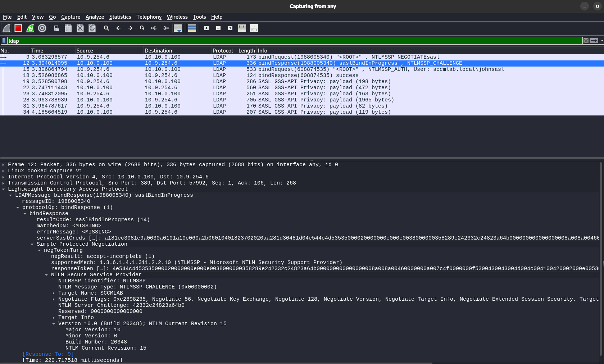Click the filter bookmark icon
The height and width of the screenshot is (364, 604).
click(x=4, y=41)
